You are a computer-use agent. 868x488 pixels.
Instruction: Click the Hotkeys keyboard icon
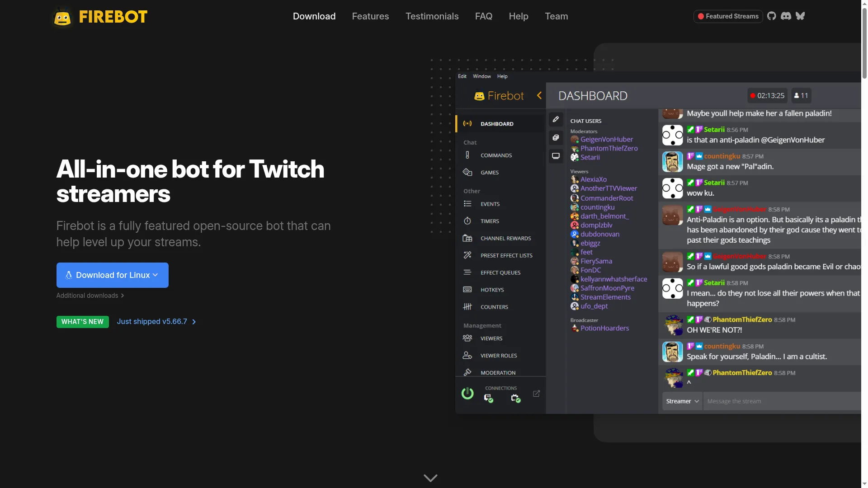point(467,290)
